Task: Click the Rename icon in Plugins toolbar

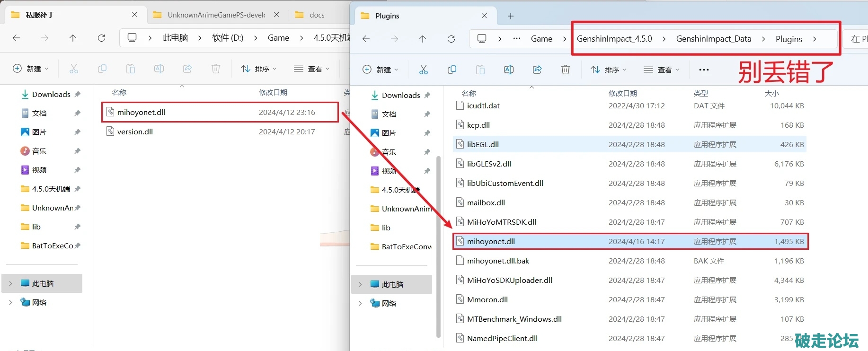Action: 509,70
